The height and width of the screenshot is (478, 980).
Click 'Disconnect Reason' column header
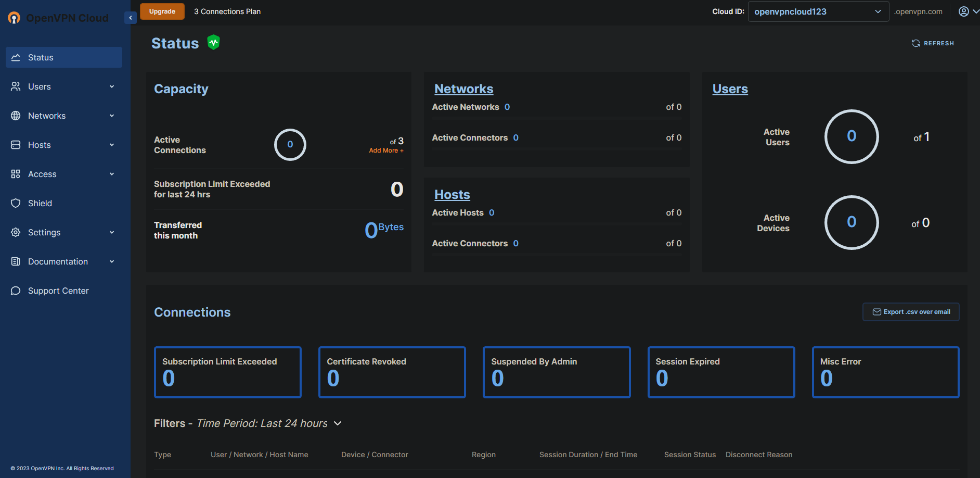click(x=759, y=455)
